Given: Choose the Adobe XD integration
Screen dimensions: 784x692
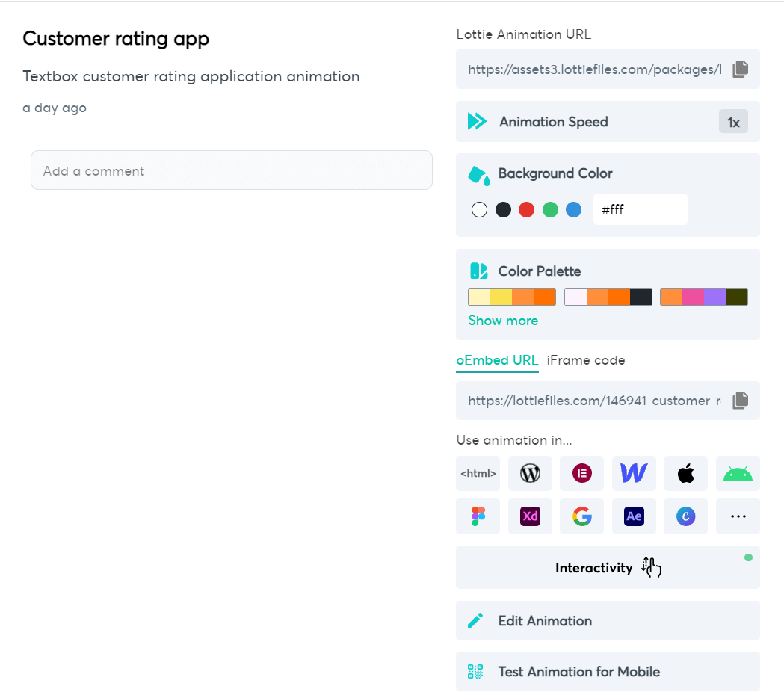Looking at the screenshot, I should click(530, 516).
